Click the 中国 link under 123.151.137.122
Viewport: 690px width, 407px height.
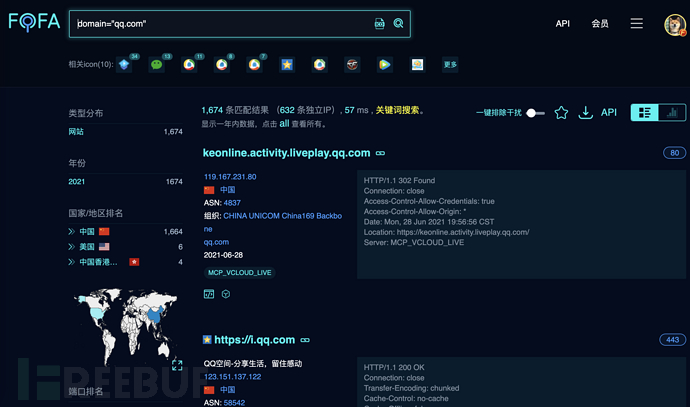pos(228,390)
